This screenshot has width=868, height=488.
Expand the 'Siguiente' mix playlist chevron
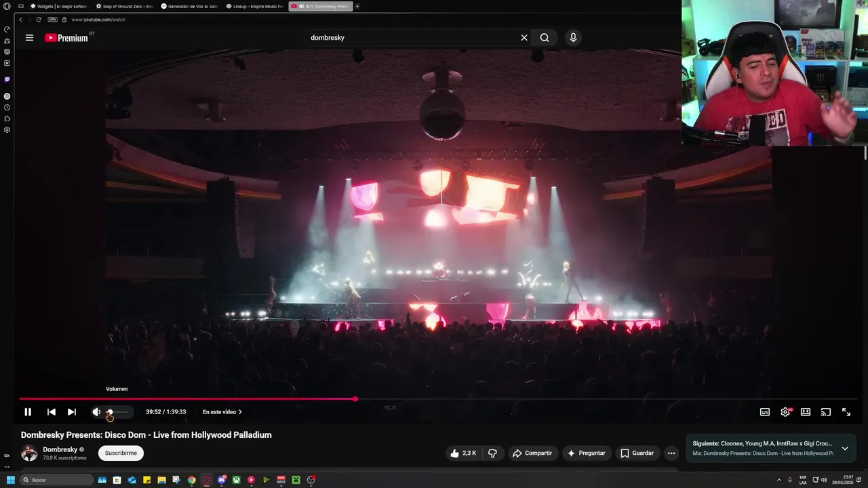click(845, 449)
